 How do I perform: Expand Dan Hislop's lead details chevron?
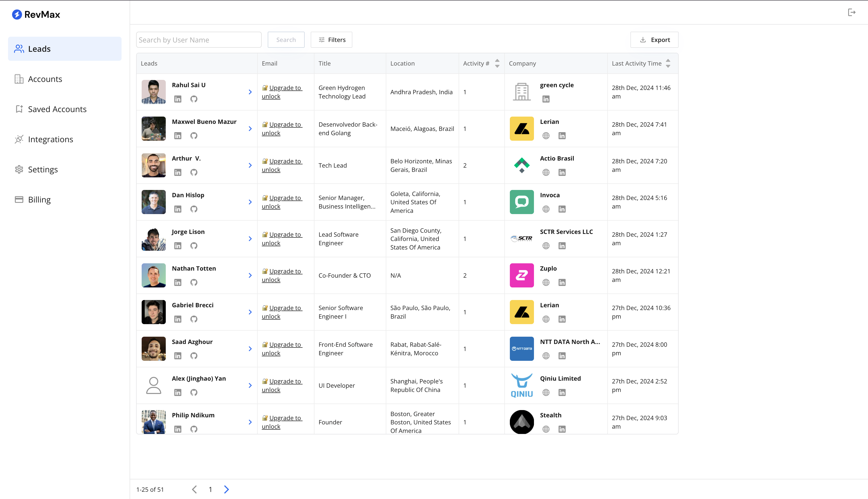click(x=250, y=202)
